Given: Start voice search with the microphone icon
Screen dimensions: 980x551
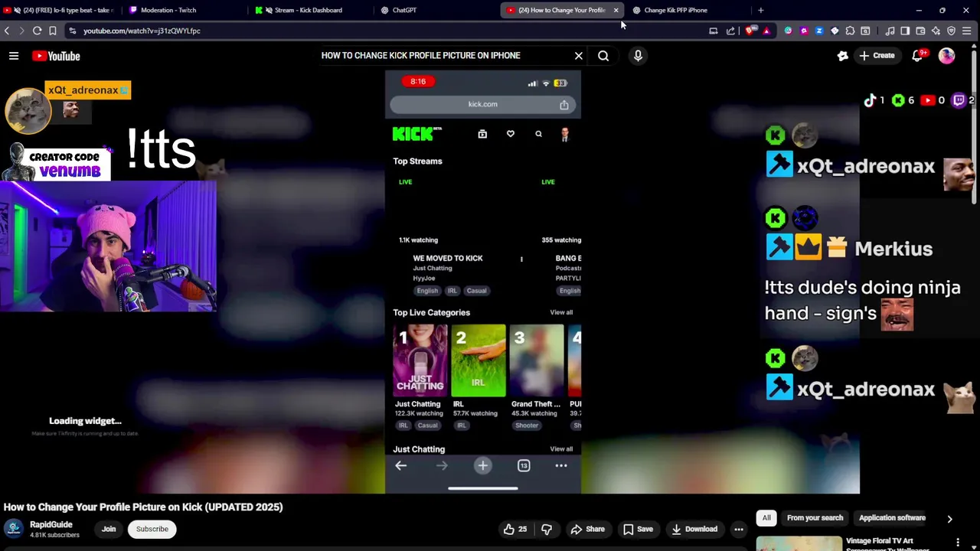Looking at the screenshot, I should tap(638, 56).
